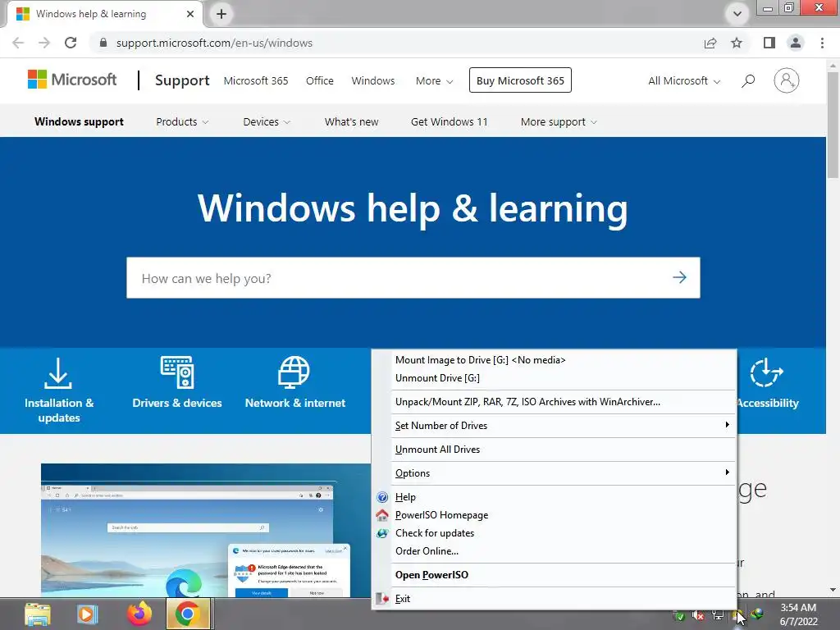Screen dimensions: 840x630
Task: Click the sign-in account avatar icon
Action: [x=786, y=81]
